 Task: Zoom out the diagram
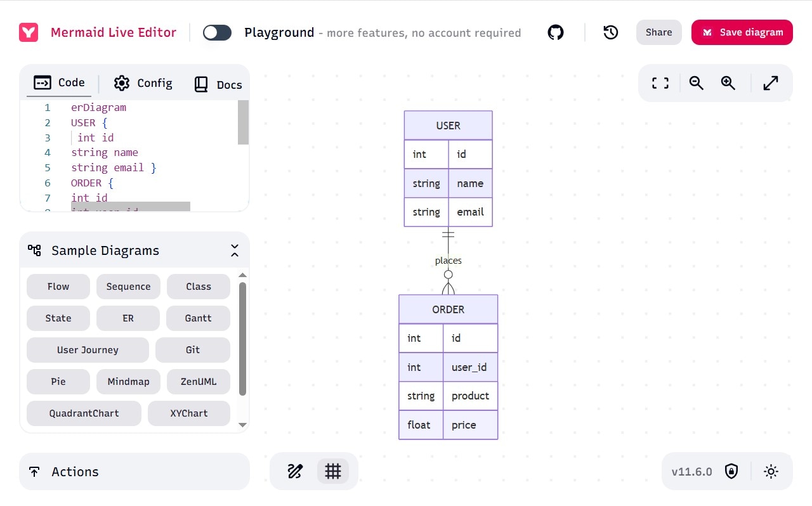pyautogui.click(x=697, y=83)
